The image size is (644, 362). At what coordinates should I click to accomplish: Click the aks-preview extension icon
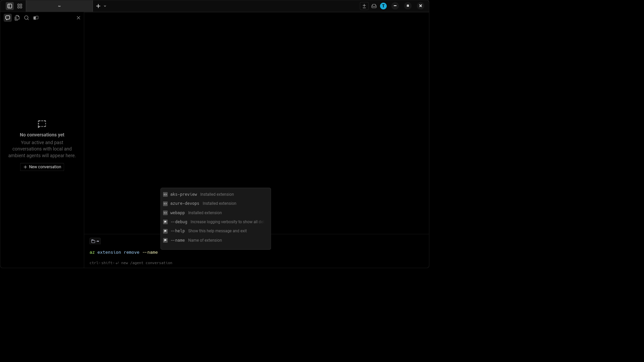(165, 194)
